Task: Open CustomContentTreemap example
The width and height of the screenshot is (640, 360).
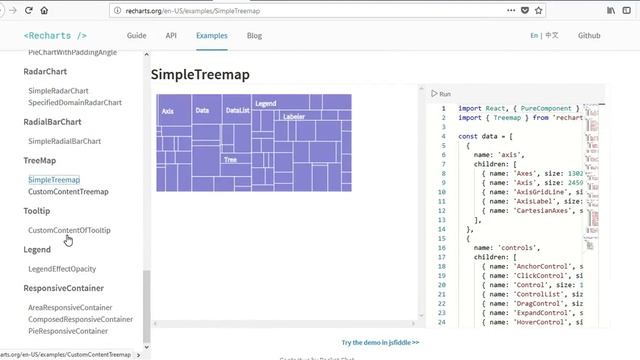Action: (68, 191)
